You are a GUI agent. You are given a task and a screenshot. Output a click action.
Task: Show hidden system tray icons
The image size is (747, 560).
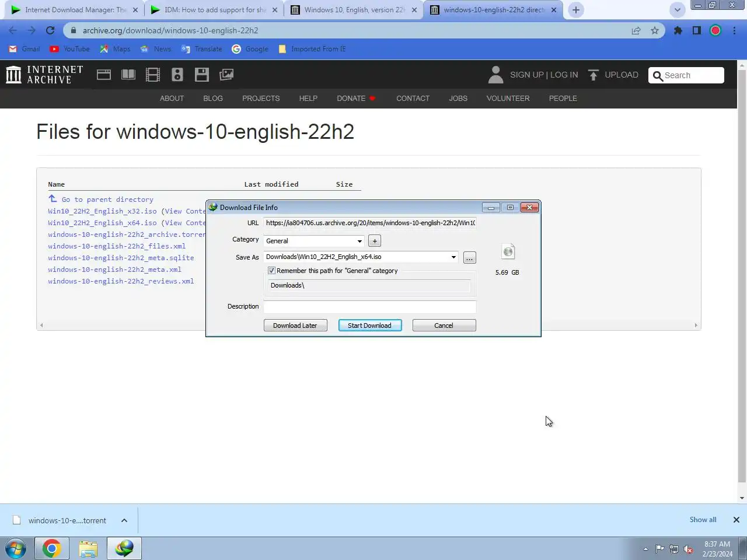[645, 549]
